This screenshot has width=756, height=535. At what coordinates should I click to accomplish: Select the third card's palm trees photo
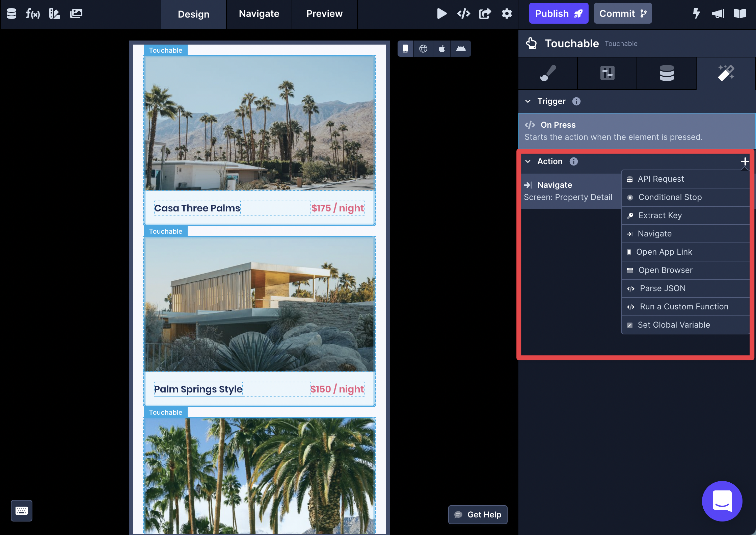260,476
